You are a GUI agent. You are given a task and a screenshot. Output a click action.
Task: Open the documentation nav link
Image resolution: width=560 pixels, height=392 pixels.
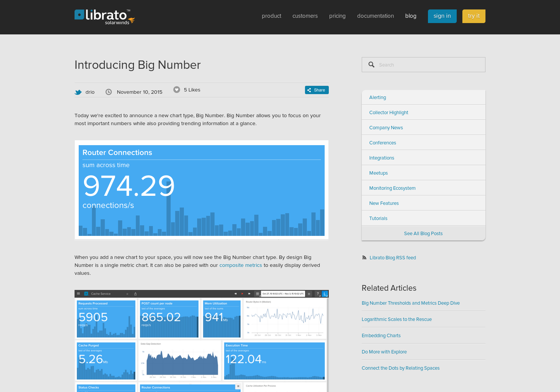(x=375, y=16)
